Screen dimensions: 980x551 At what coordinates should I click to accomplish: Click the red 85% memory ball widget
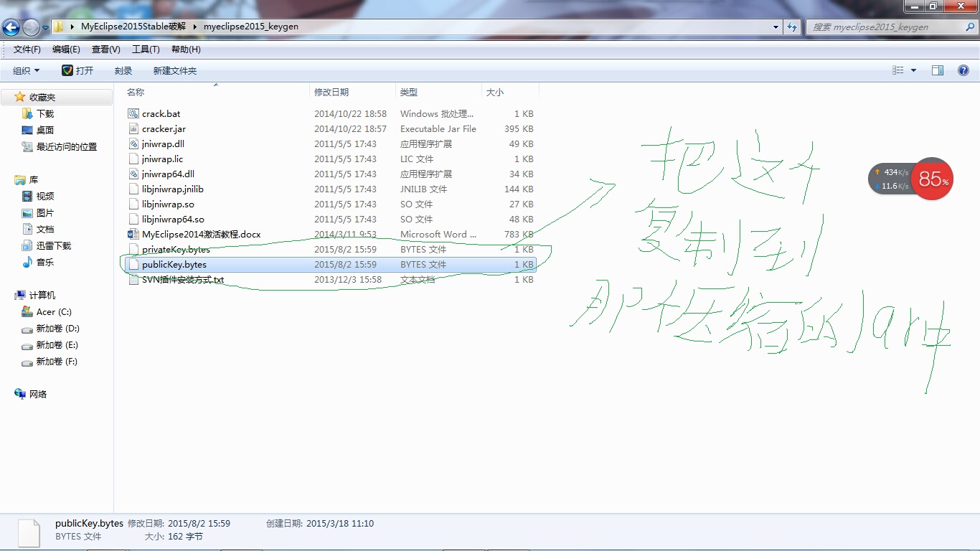click(x=933, y=179)
